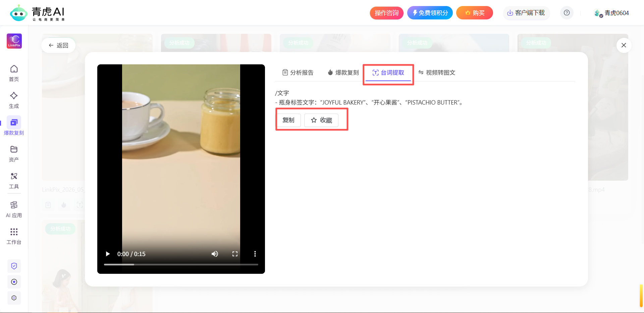
Task: Click the 购买 purchase button
Action: (475, 13)
